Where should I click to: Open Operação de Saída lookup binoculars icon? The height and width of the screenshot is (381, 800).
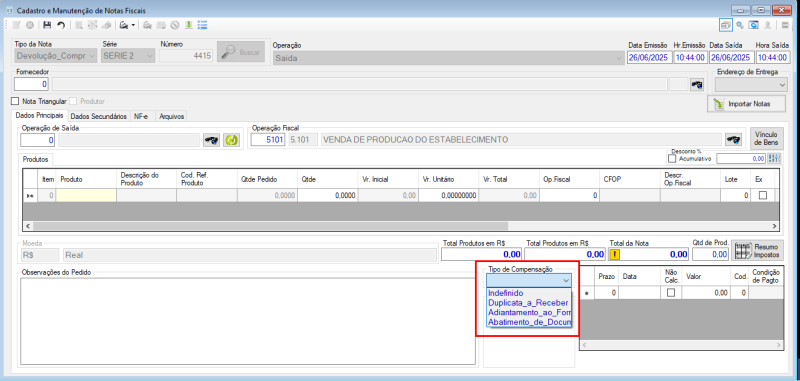coord(211,140)
